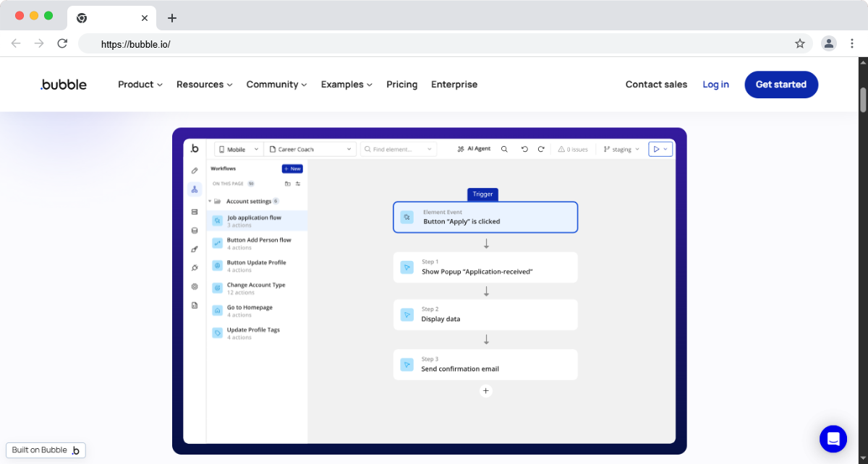
Task: Select the Job application flow workflow
Action: 258,221
